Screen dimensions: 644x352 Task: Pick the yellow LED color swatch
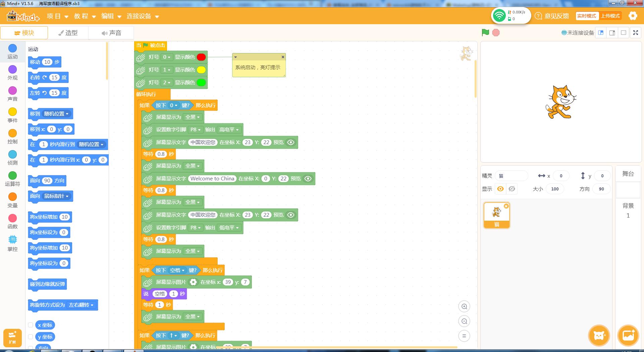click(x=201, y=70)
